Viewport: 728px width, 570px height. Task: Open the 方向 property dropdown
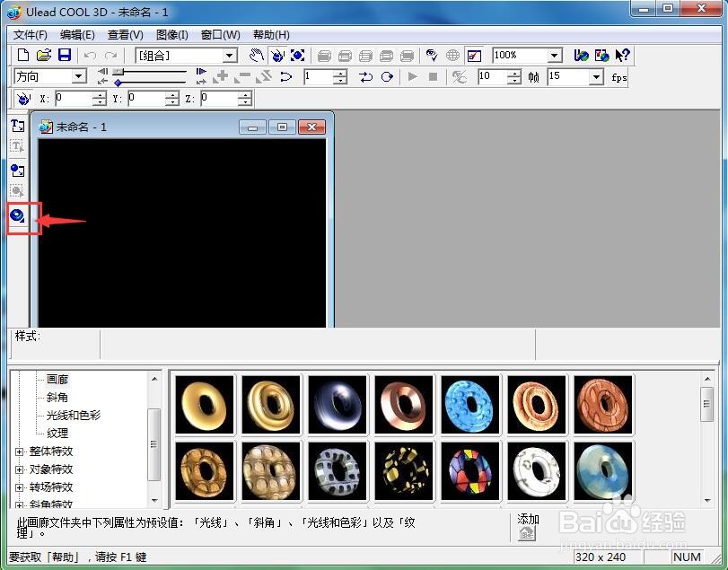(79, 76)
